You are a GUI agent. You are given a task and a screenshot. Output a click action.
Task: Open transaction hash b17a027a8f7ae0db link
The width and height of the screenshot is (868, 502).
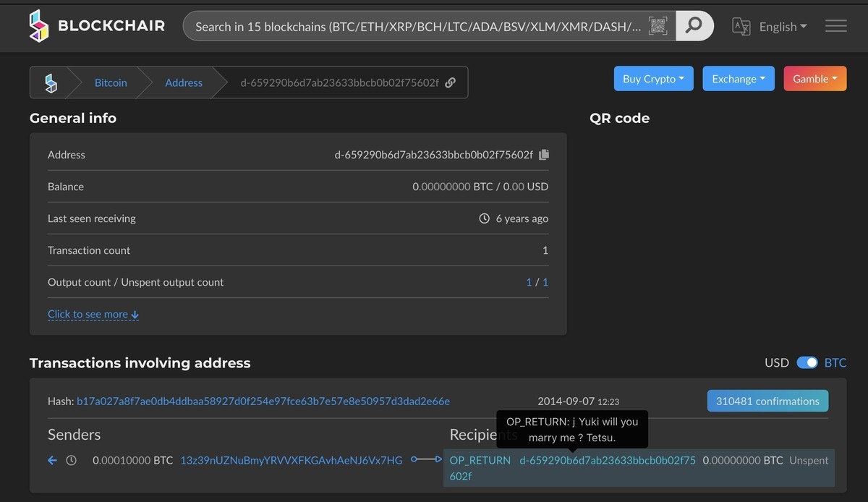tap(263, 401)
